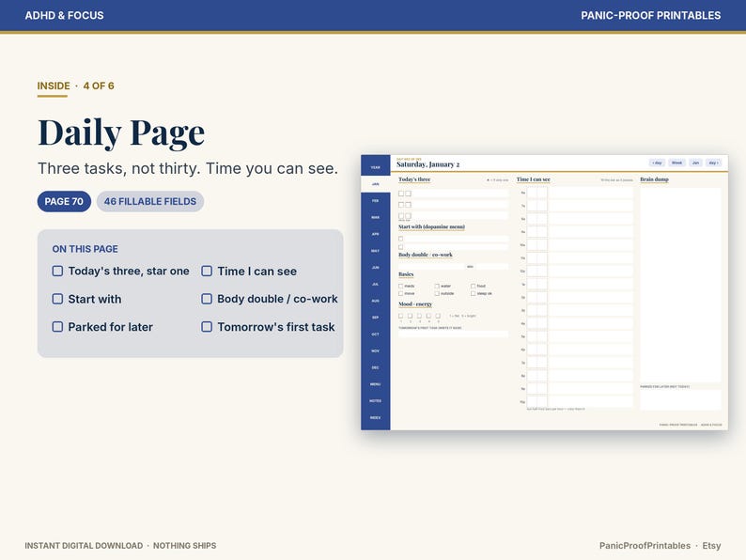Tick the "Time I can see" checkbox
This screenshot has width=746, height=560.
[x=207, y=272]
